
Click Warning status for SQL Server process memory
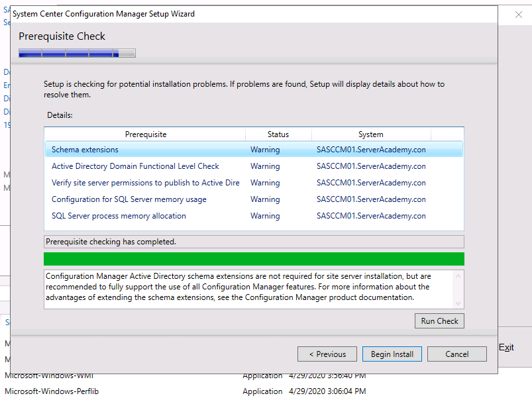(265, 216)
